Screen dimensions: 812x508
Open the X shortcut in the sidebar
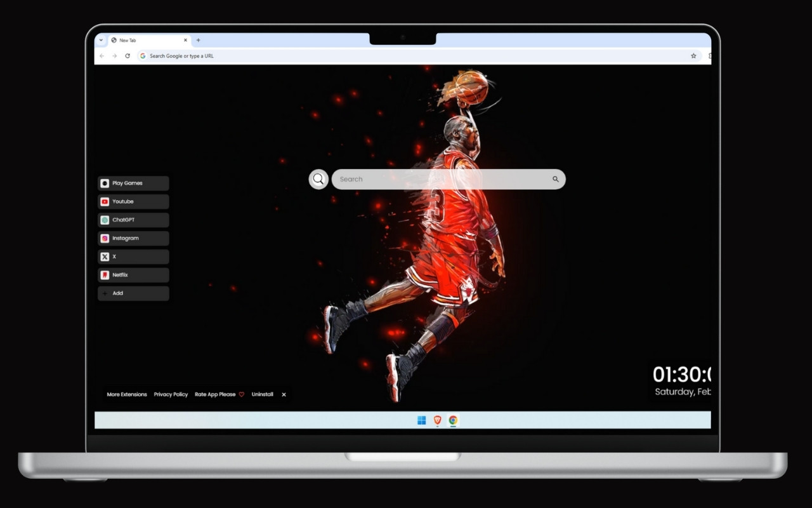tap(132, 257)
